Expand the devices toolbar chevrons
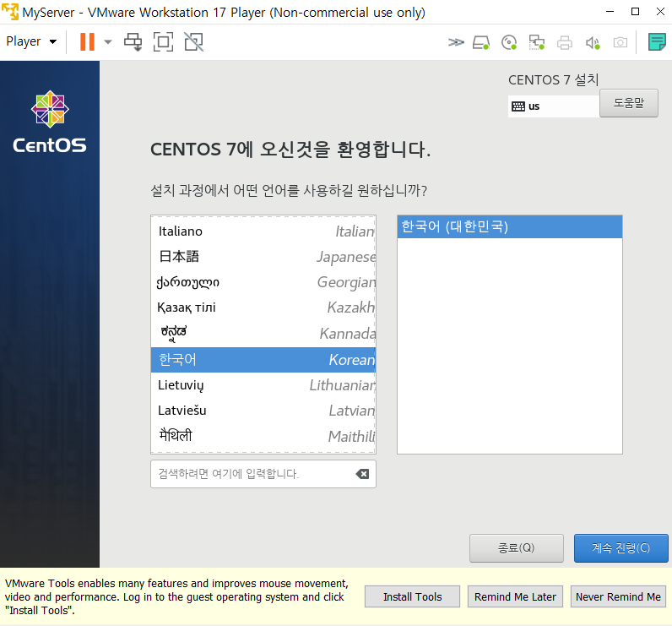This screenshot has height=626, width=672. 456,42
